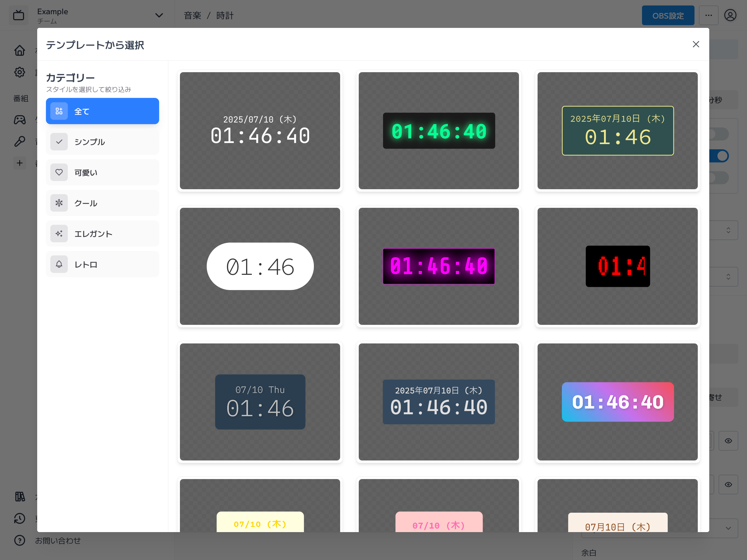Image resolution: width=747 pixels, height=560 pixels.
Task: Click the key icon in sidebar
Action: coord(20,141)
